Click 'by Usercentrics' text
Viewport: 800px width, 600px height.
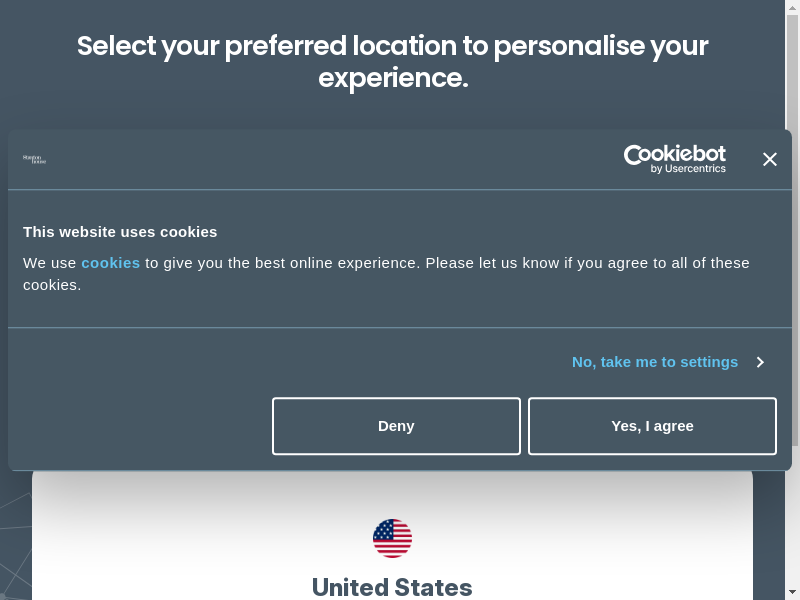click(688, 169)
